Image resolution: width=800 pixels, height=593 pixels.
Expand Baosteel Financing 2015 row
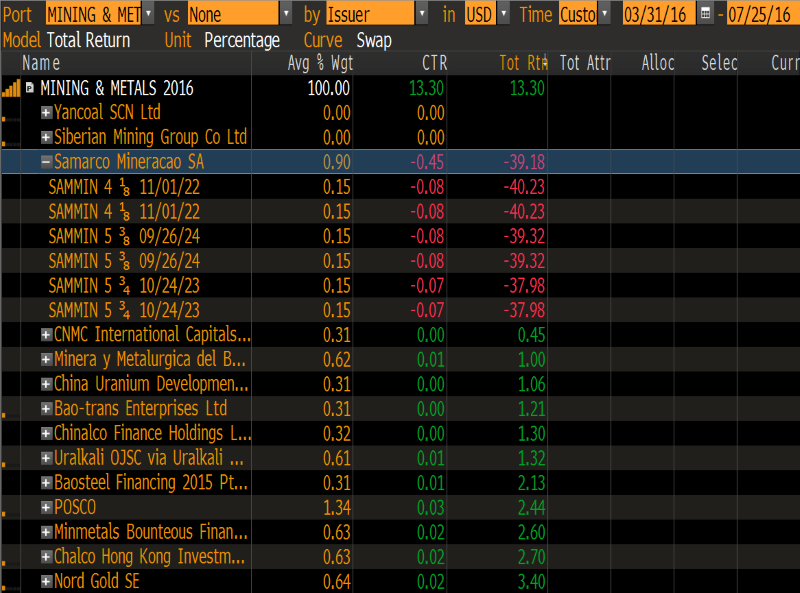46,482
